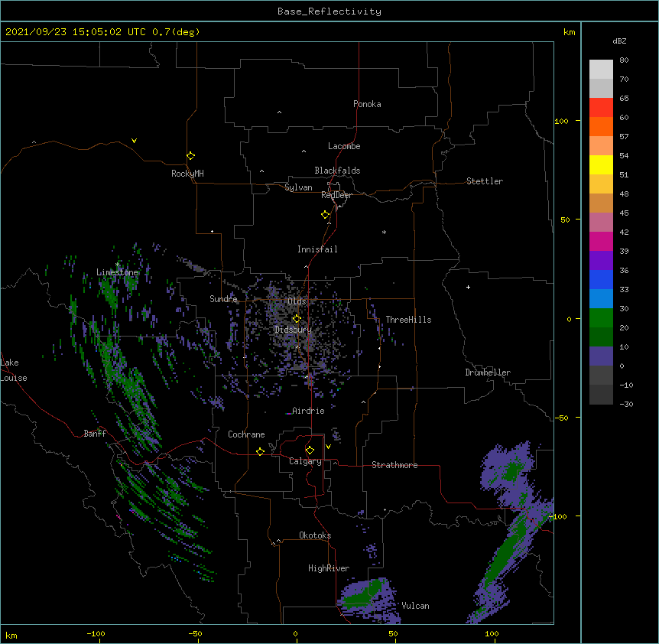Click the light blue 33 dBZ legend swatch
659x644 pixels.
point(601,299)
